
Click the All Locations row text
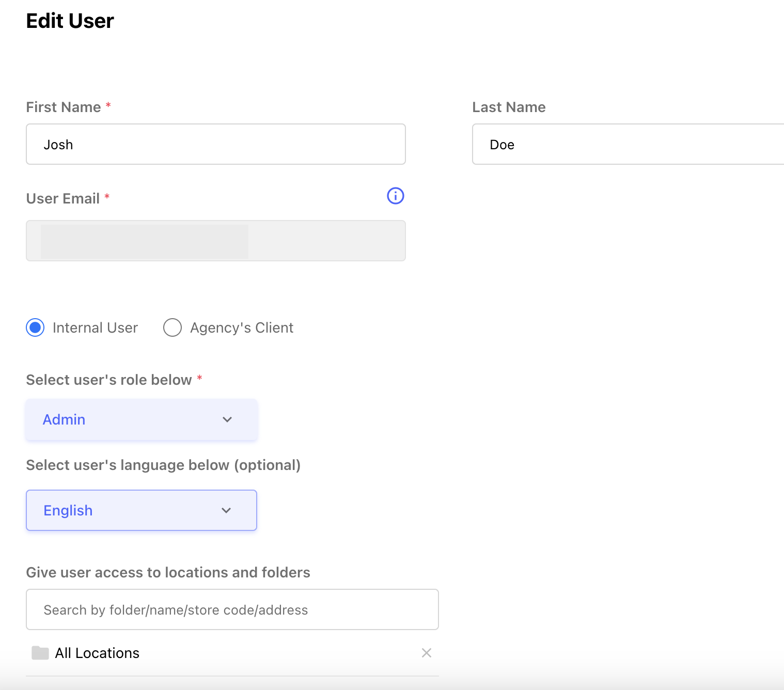coord(97,653)
